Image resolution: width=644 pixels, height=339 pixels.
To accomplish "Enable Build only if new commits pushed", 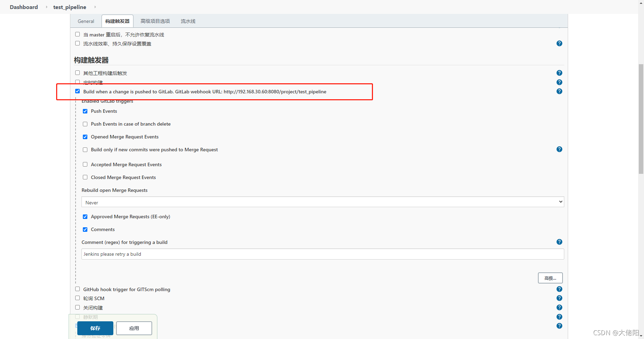I will (x=85, y=150).
